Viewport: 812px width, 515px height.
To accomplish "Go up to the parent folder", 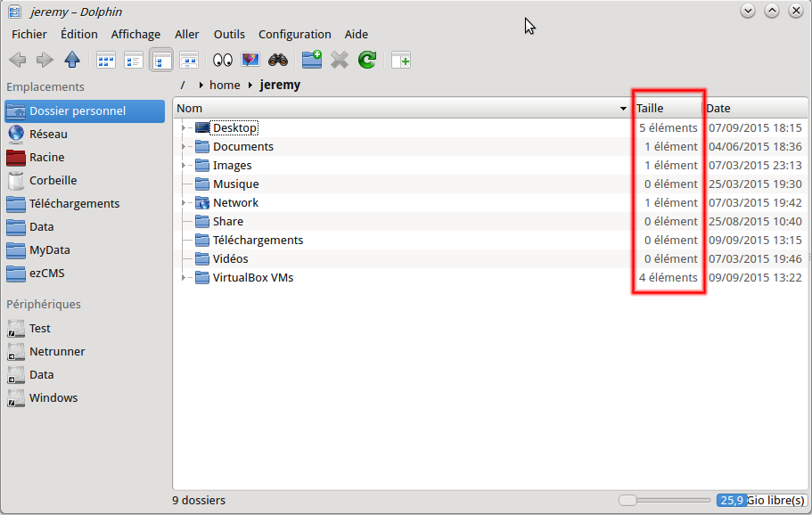I will tap(72, 61).
